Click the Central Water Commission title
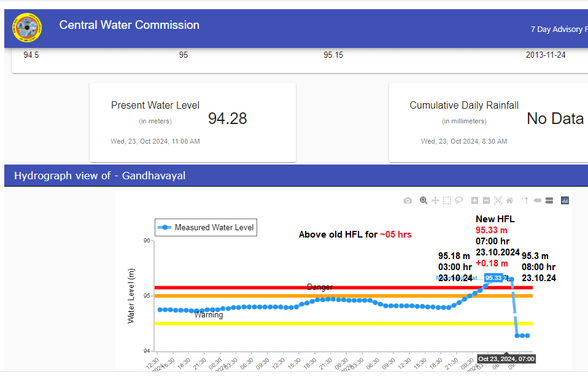This screenshot has width=588, height=388. coord(129,25)
